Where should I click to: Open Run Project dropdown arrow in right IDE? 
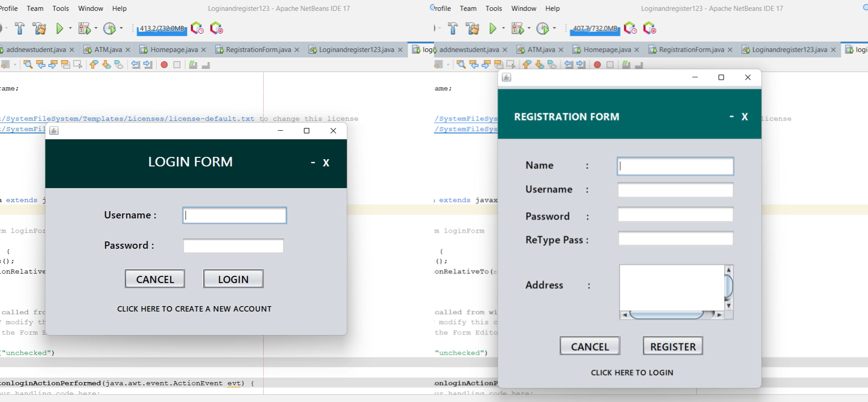pos(503,28)
